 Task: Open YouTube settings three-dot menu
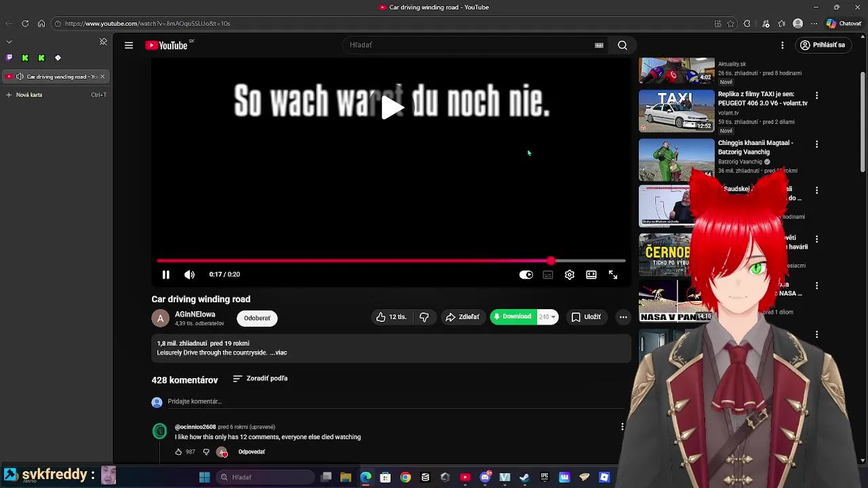pos(783,45)
